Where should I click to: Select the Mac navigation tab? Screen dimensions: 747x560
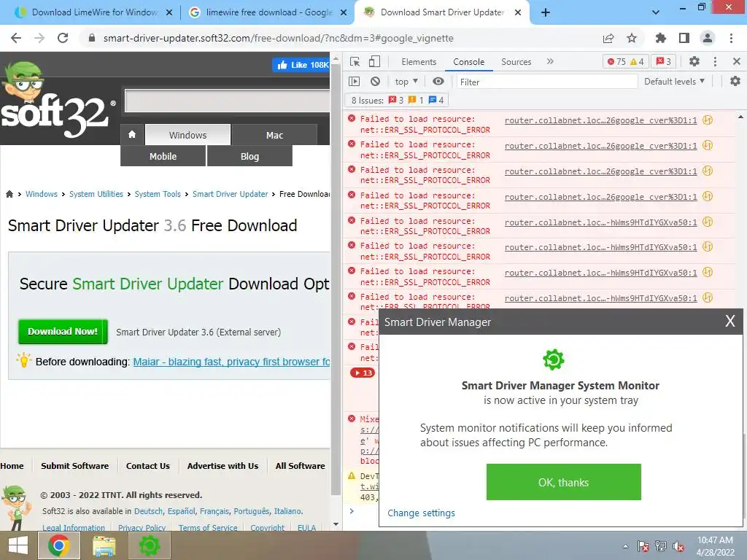pos(274,135)
